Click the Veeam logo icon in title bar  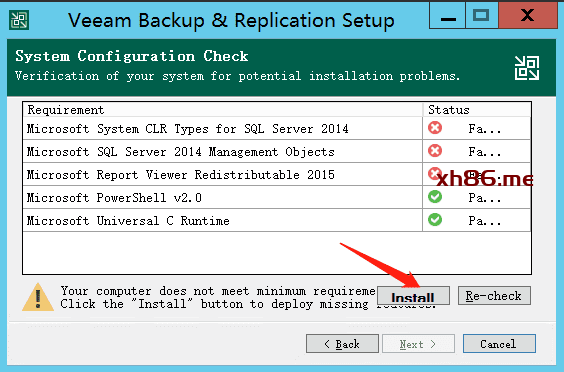point(19,20)
